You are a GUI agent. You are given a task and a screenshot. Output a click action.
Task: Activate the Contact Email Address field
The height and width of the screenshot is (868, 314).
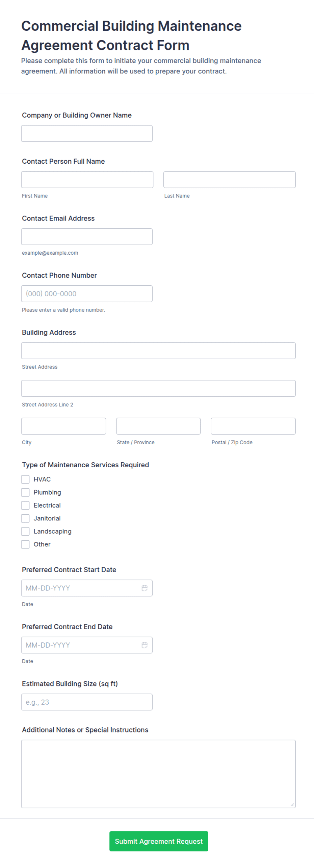(87, 237)
